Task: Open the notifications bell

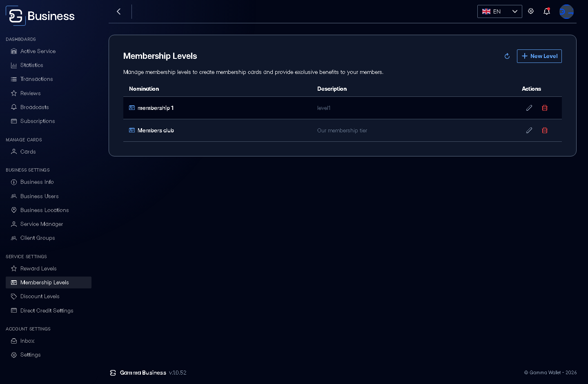Action: pyautogui.click(x=547, y=11)
